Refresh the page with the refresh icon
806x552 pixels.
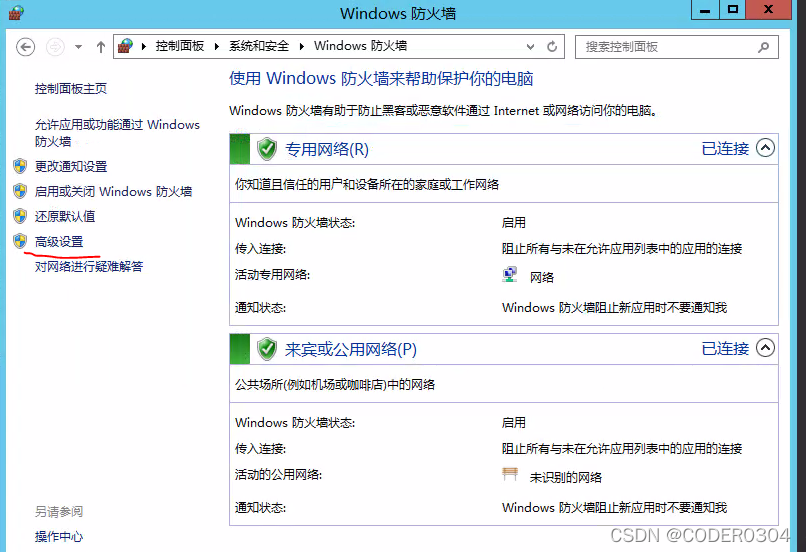tap(552, 47)
